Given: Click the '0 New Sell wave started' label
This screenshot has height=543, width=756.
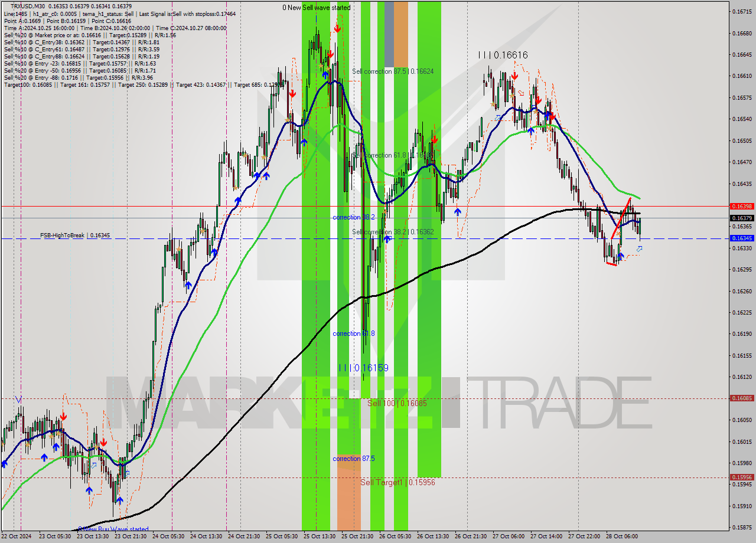Looking at the screenshot, I should 316,8.
